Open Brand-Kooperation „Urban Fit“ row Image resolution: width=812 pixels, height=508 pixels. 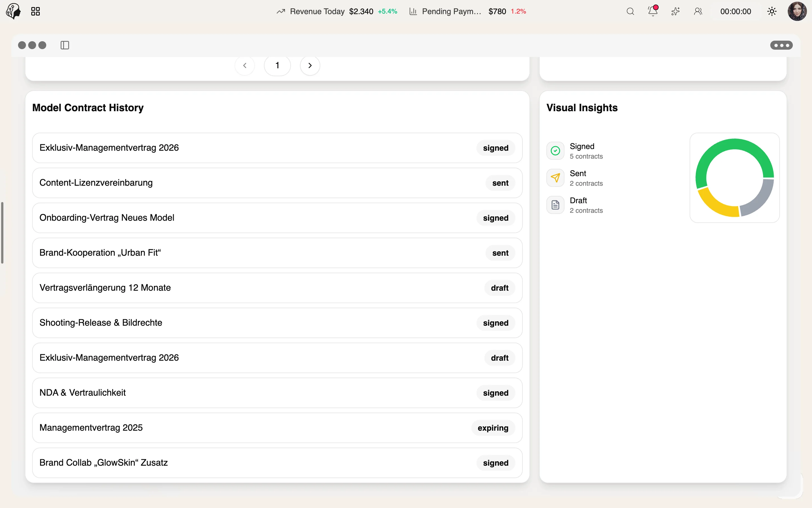[x=277, y=253]
